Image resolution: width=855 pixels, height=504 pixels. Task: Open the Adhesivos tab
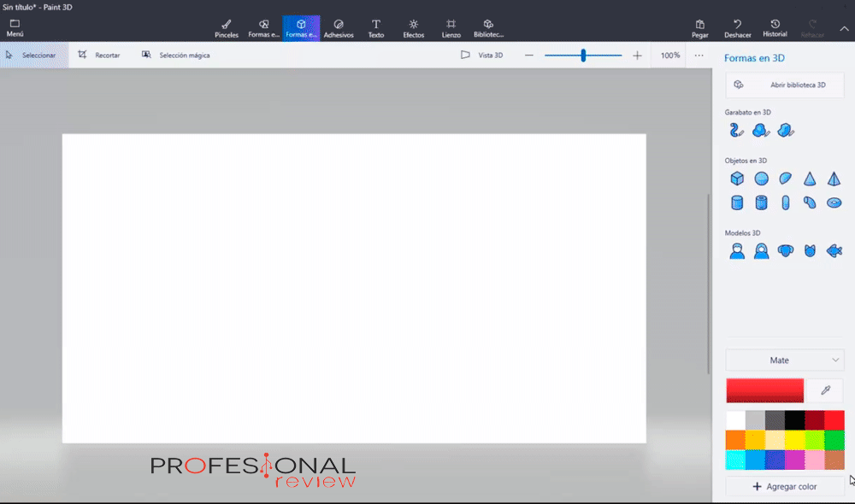coord(339,28)
